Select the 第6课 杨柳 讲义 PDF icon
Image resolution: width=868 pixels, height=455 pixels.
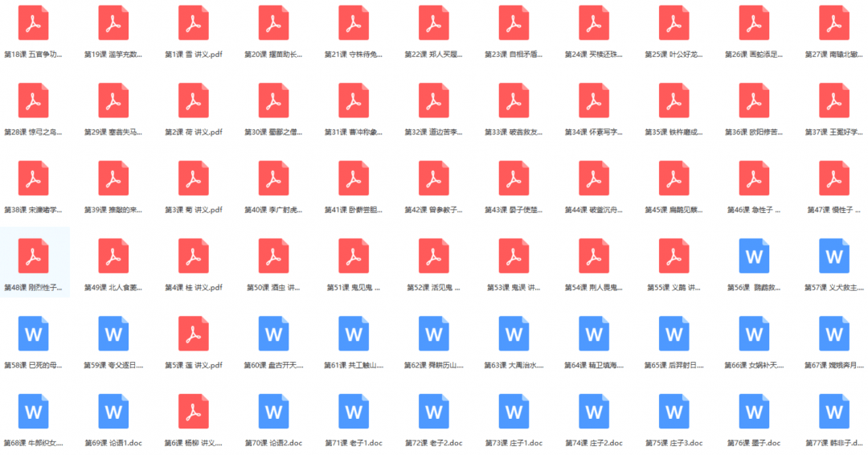pyautogui.click(x=194, y=411)
